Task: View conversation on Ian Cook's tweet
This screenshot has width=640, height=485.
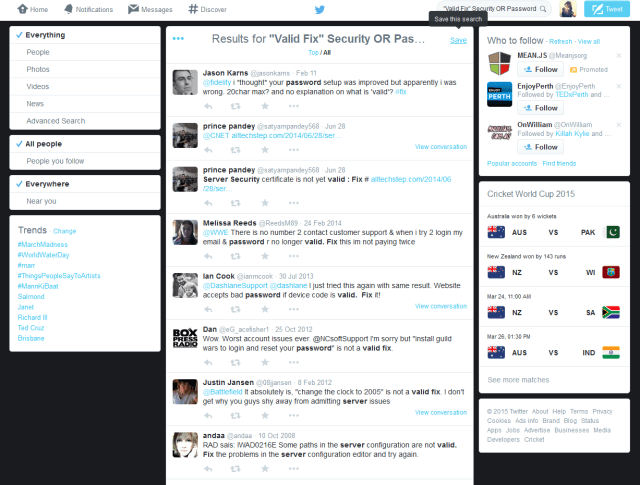Action: point(441,306)
